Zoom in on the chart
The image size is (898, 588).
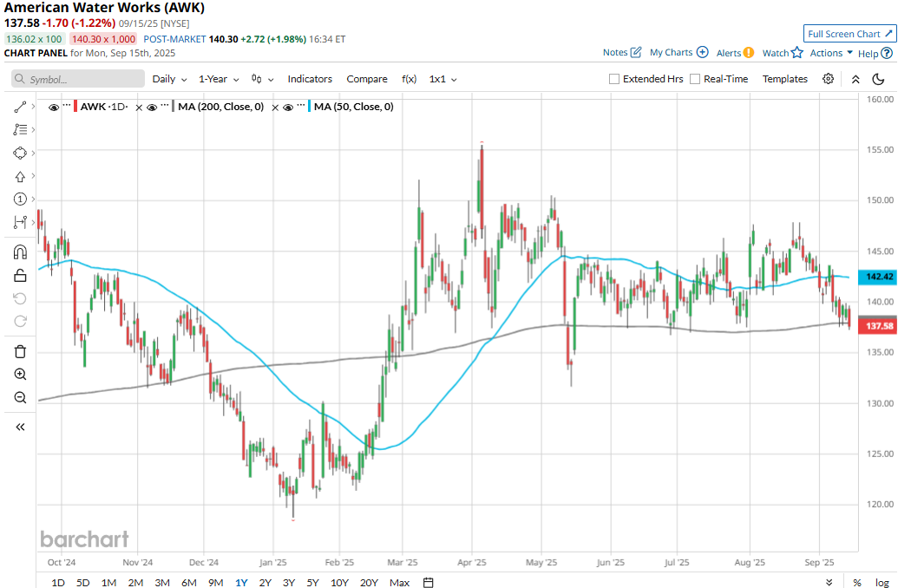point(20,375)
